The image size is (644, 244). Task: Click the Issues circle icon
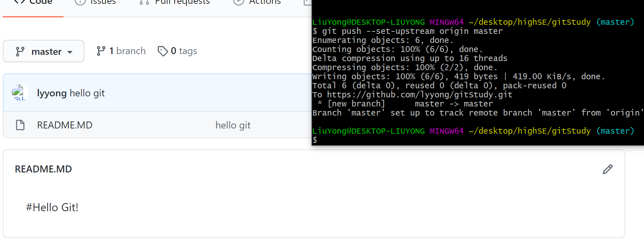click(x=80, y=2)
